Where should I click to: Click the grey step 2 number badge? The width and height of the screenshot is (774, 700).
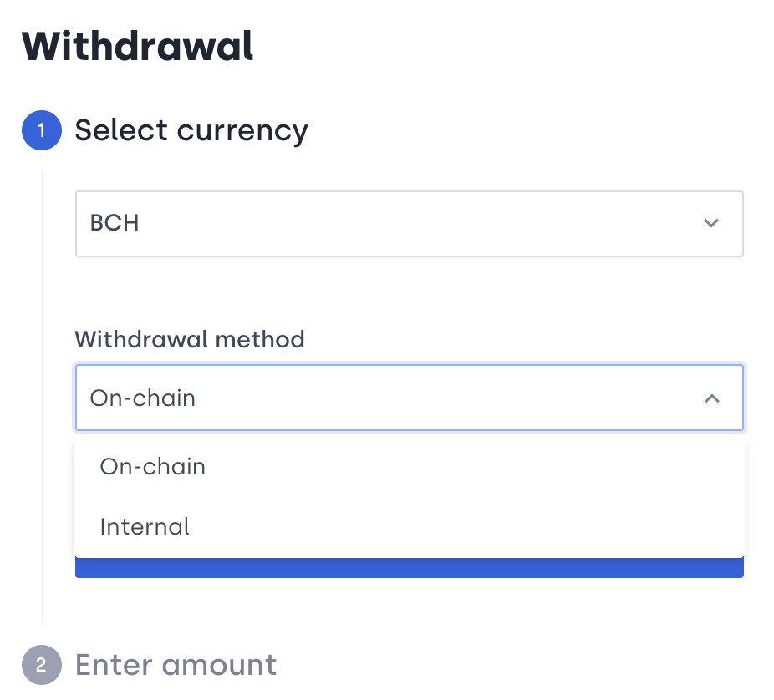[42, 666]
